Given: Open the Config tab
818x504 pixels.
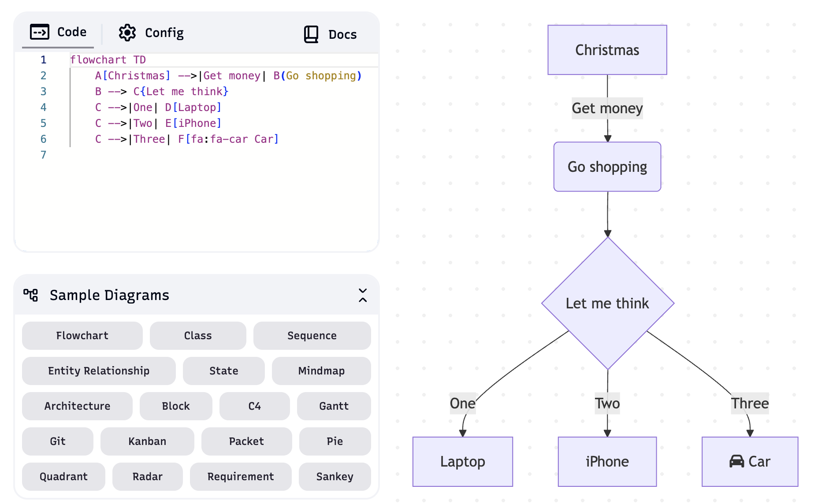Looking at the screenshot, I should pos(151,33).
